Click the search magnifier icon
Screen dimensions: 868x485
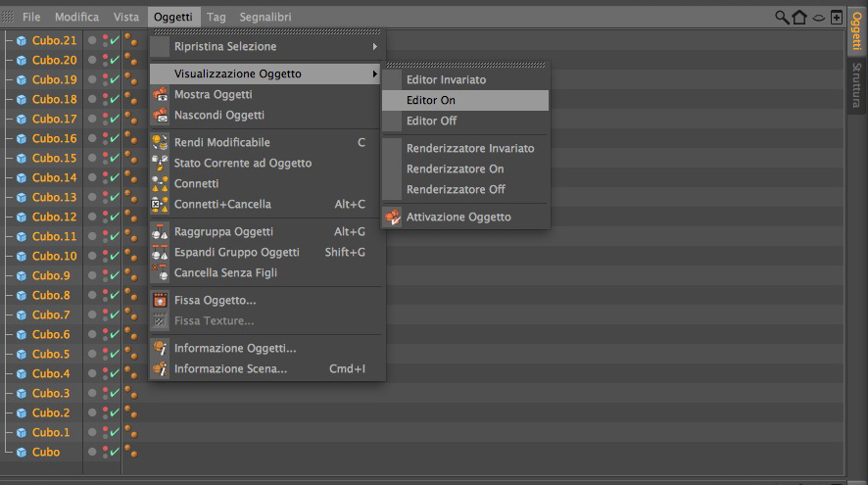[782, 17]
